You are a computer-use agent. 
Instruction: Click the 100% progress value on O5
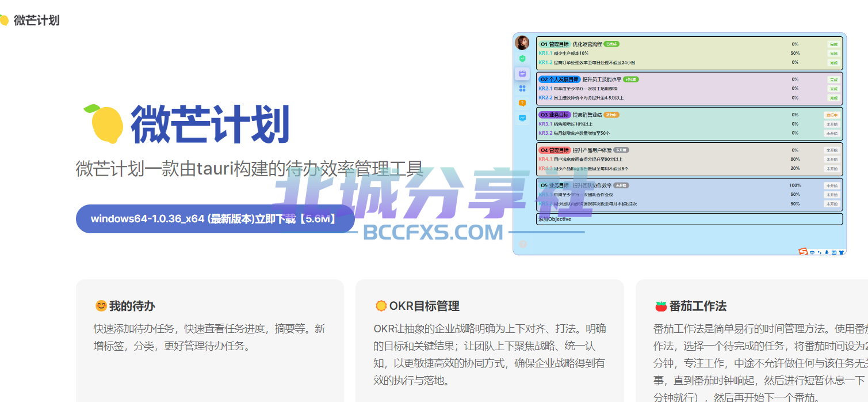(x=795, y=185)
